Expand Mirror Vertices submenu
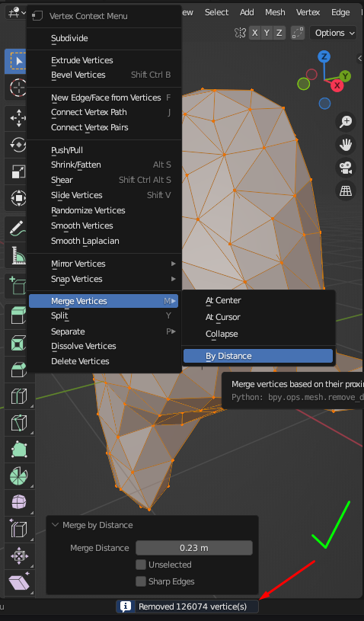The image size is (364, 621). coord(104,264)
